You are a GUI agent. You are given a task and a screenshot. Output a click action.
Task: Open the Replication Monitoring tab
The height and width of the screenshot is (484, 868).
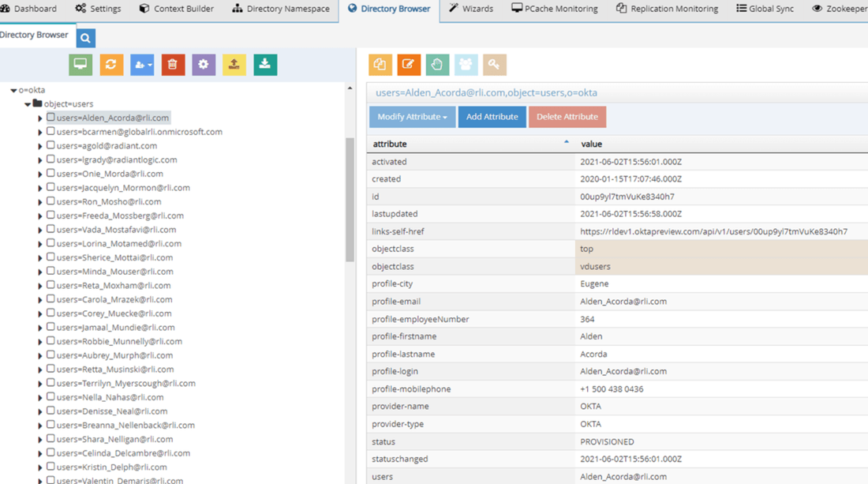[x=667, y=9]
